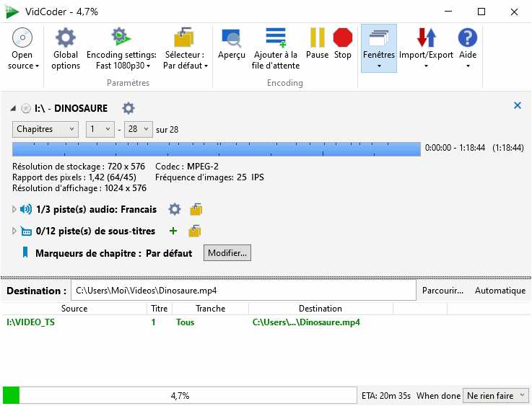532x406 pixels.
Task: Open the When done Ne rien faire dropdown
Action: 496,395
